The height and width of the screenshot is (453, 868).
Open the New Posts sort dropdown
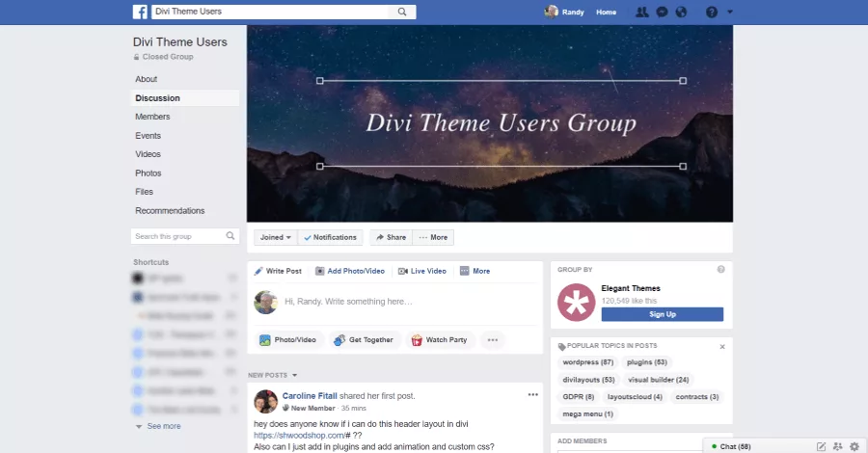click(272, 375)
